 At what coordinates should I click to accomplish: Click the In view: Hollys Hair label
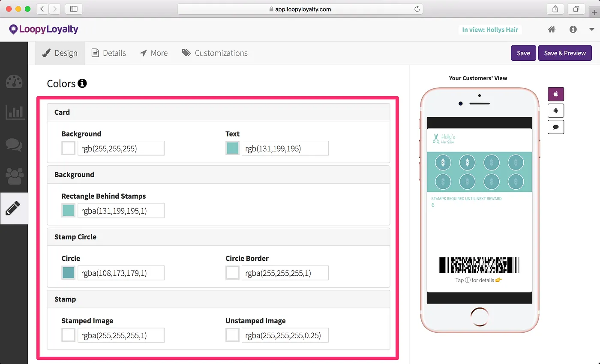490,30
